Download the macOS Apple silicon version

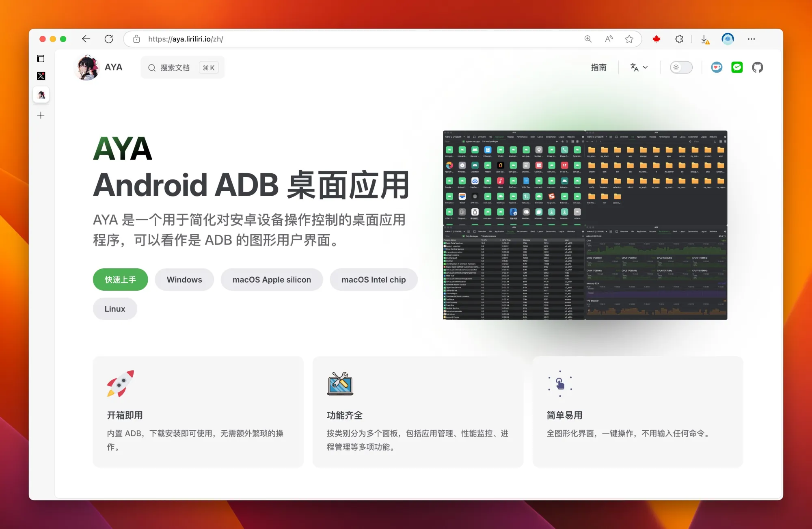pos(272,280)
